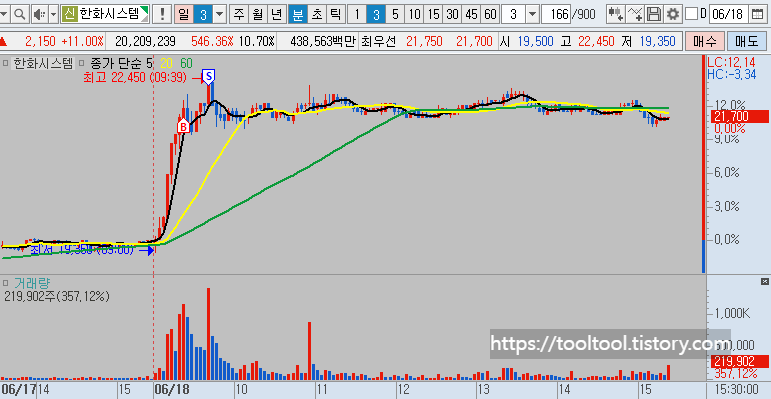
Task: Click the LC:12.14 indicator text
Action: (x=732, y=62)
